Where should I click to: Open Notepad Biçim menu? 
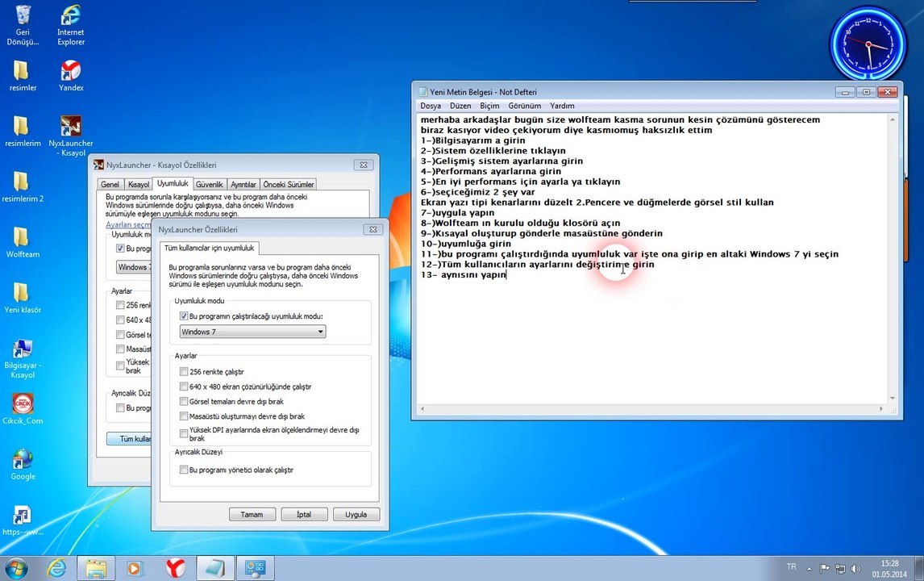click(x=489, y=106)
